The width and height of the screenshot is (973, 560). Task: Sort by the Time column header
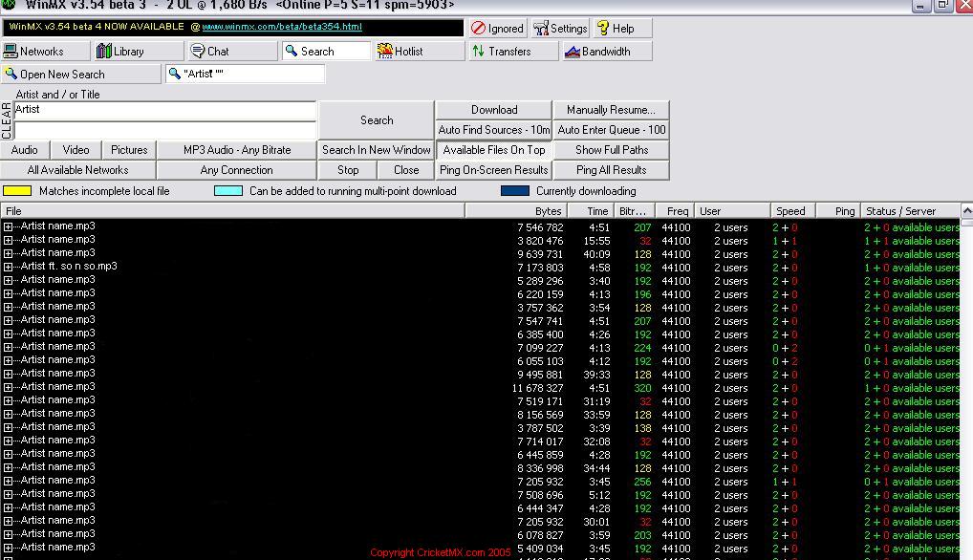point(591,211)
